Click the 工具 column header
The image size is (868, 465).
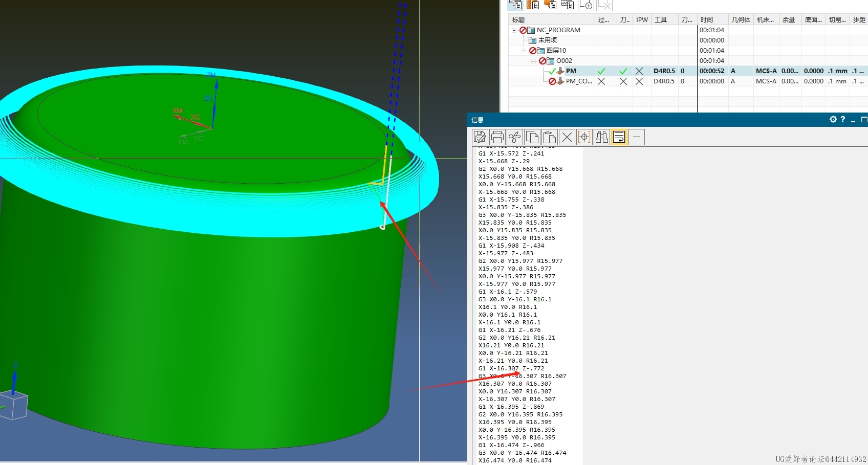click(664, 20)
